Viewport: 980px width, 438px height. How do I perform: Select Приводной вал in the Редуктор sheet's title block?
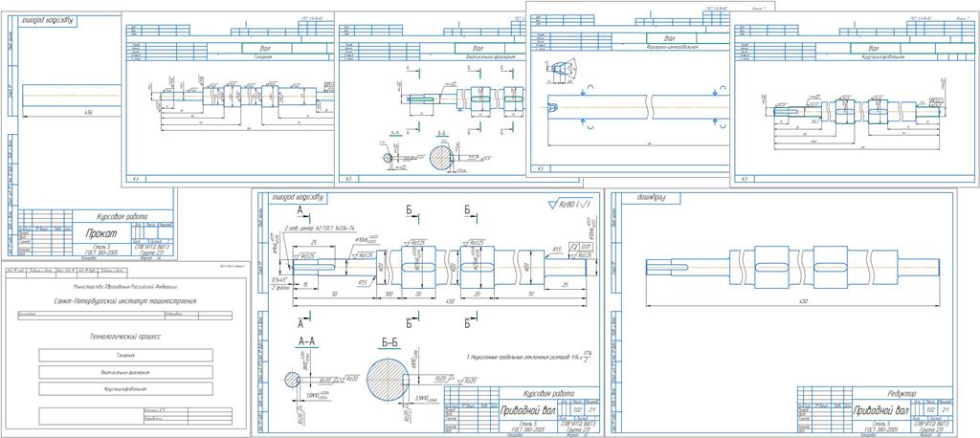[x=881, y=410]
